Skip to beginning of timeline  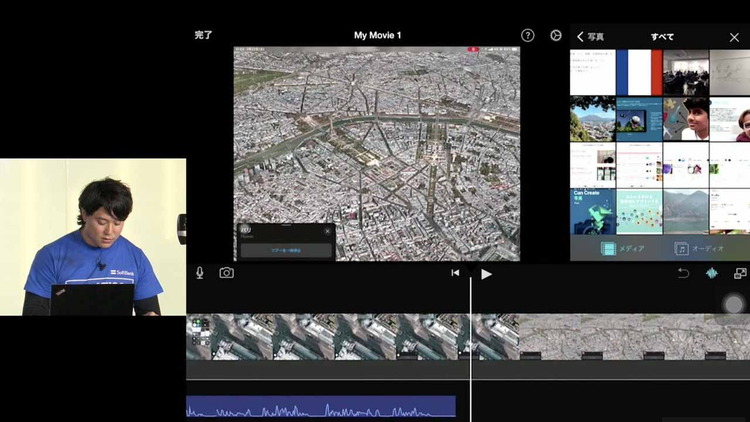455,273
